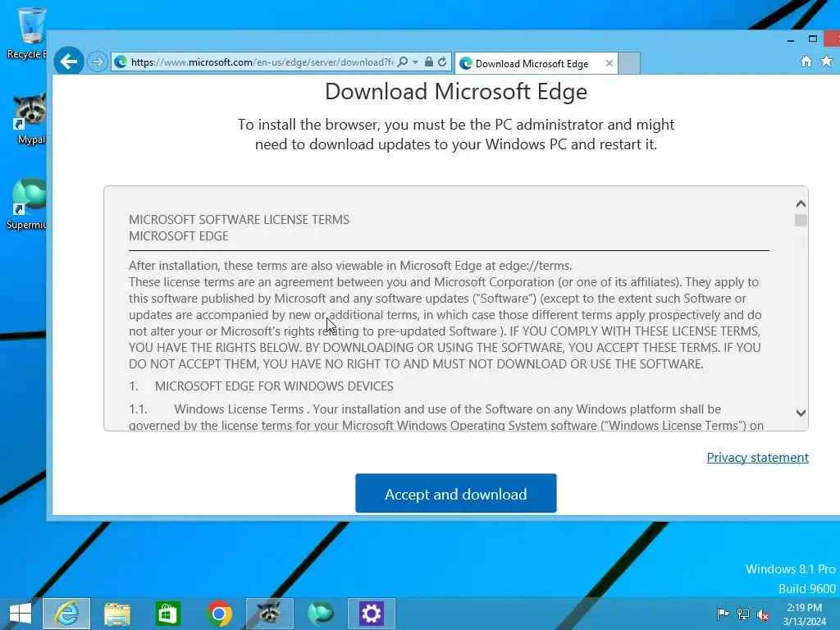Refresh the page with the reload icon

coord(442,62)
